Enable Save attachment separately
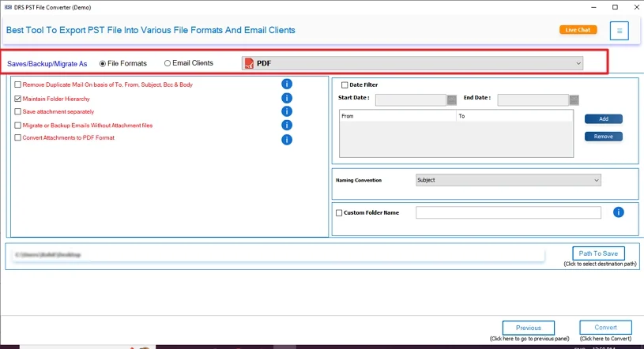Image resolution: width=644 pixels, height=349 pixels. coord(17,111)
